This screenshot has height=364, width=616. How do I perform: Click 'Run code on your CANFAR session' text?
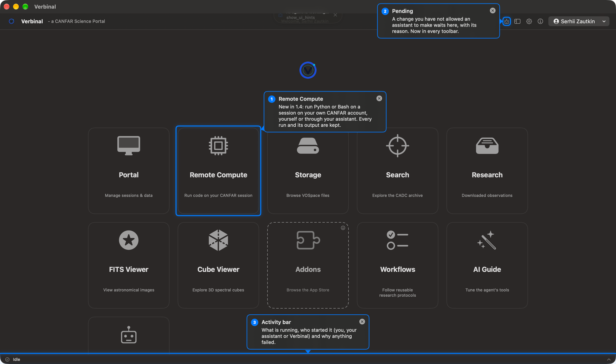218,196
